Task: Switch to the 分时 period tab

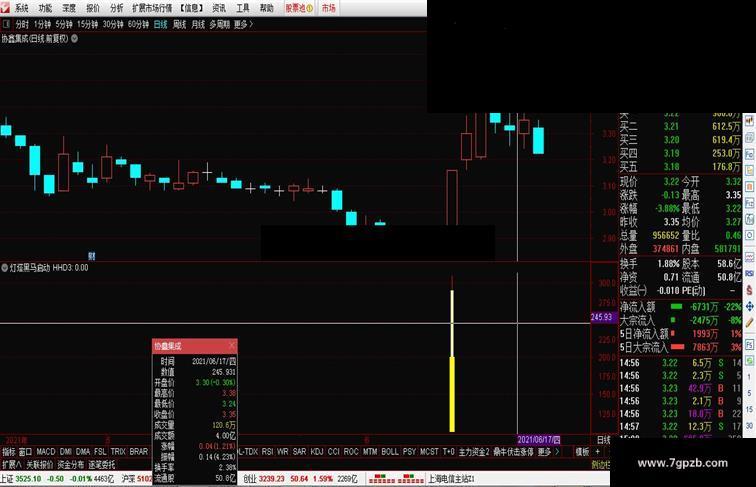Action: click(x=22, y=24)
